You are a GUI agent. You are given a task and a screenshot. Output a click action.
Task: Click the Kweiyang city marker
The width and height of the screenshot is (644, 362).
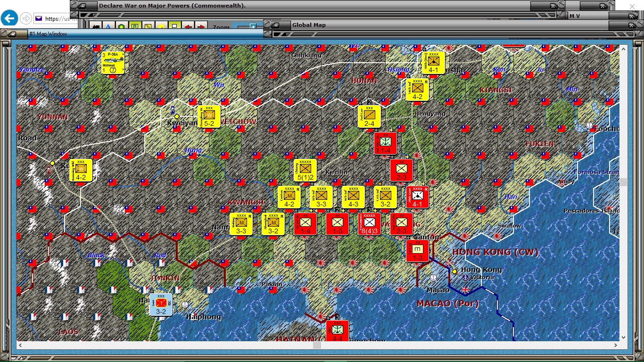tap(177, 116)
